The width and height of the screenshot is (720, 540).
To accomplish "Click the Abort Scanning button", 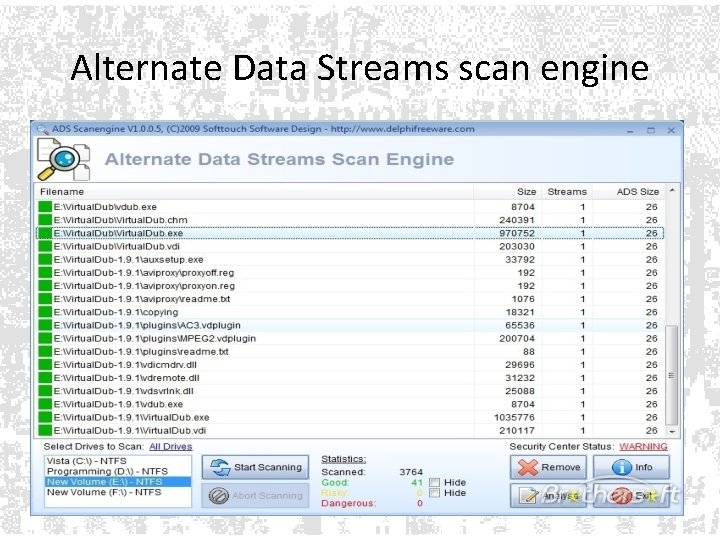I will point(255,495).
